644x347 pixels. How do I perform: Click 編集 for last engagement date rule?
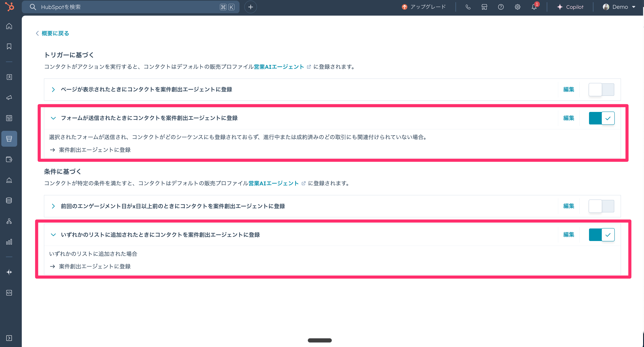(569, 206)
